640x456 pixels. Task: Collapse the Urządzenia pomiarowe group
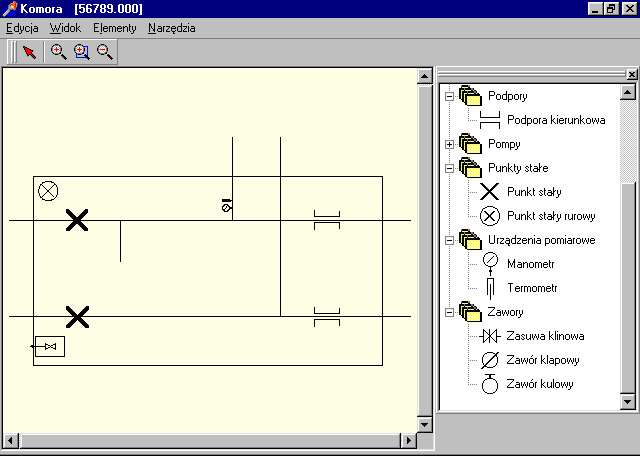[449, 240]
